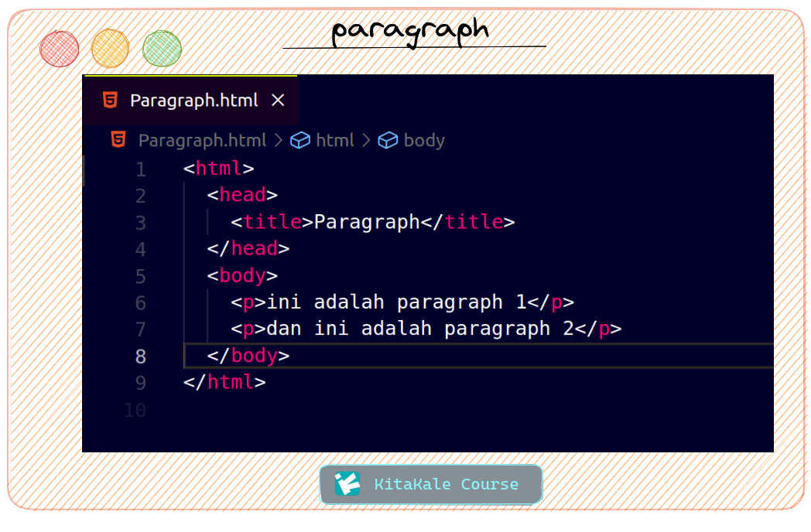Viewport: 811px width, 532px height.
Task: Click the opening <title> tag
Action: click(272, 222)
